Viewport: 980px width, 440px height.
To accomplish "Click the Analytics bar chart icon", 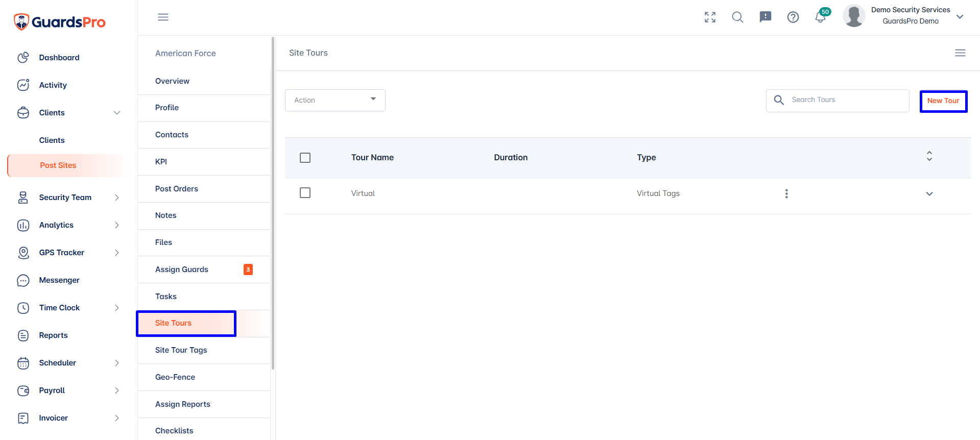I will 23,225.
